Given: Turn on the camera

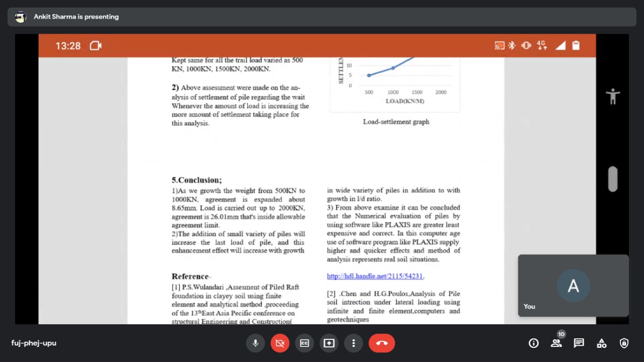Looking at the screenshot, I should point(280,343).
